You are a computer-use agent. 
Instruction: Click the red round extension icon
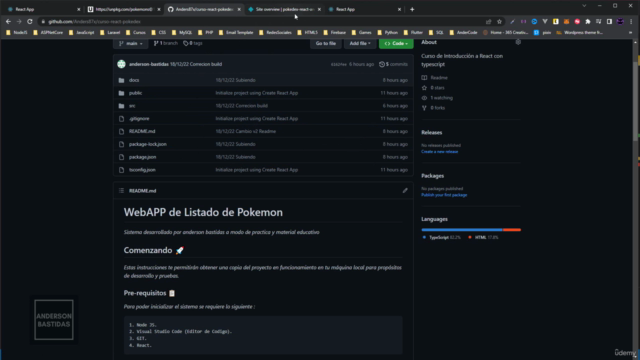577,22
